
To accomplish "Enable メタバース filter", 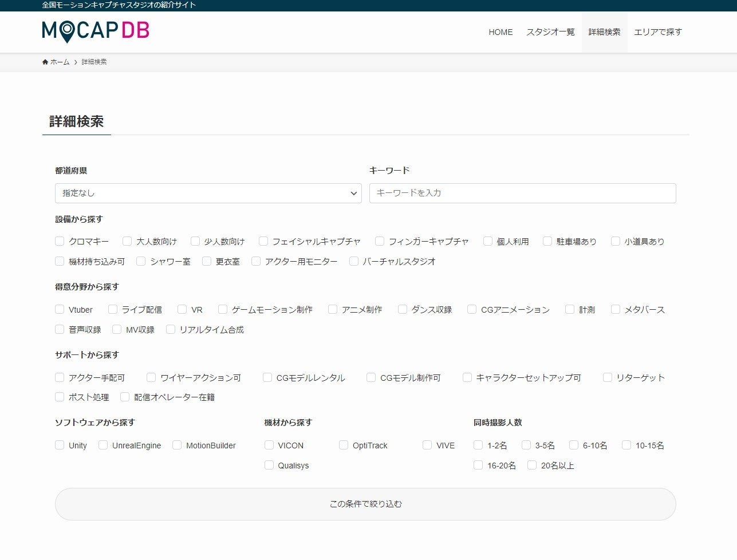I will click(616, 309).
